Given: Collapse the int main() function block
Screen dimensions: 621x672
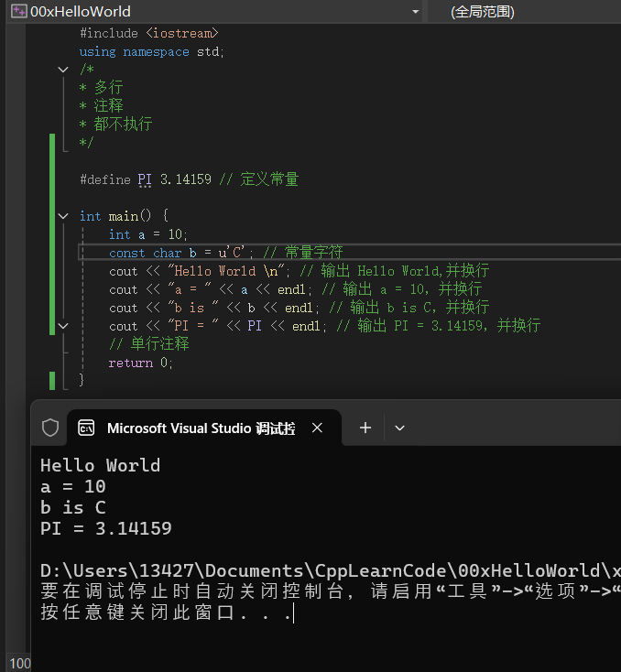Looking at the screenshot, I should pos(63,216).
